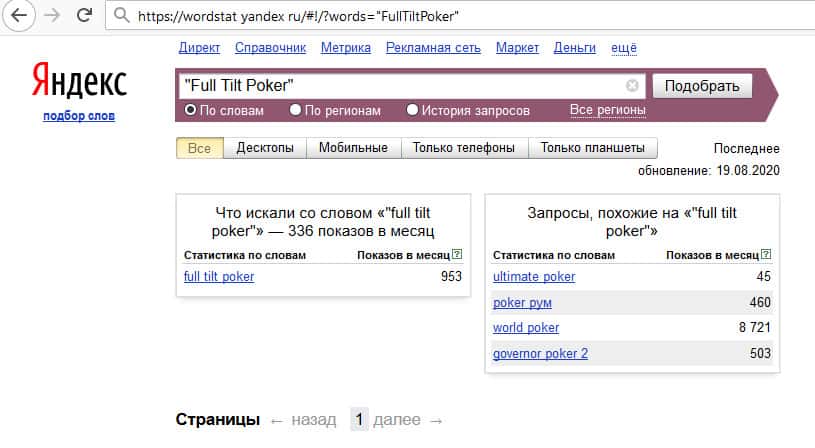Select the По словам radio button
815x448 pixels.
[x=191, y=110]
